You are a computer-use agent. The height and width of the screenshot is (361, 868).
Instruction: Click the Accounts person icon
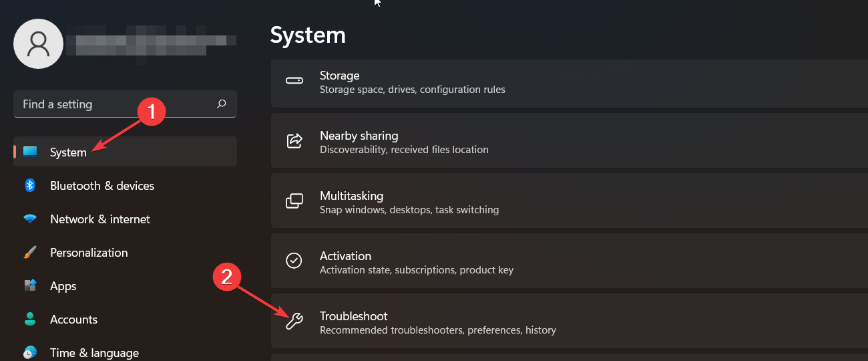coord(30,320)
